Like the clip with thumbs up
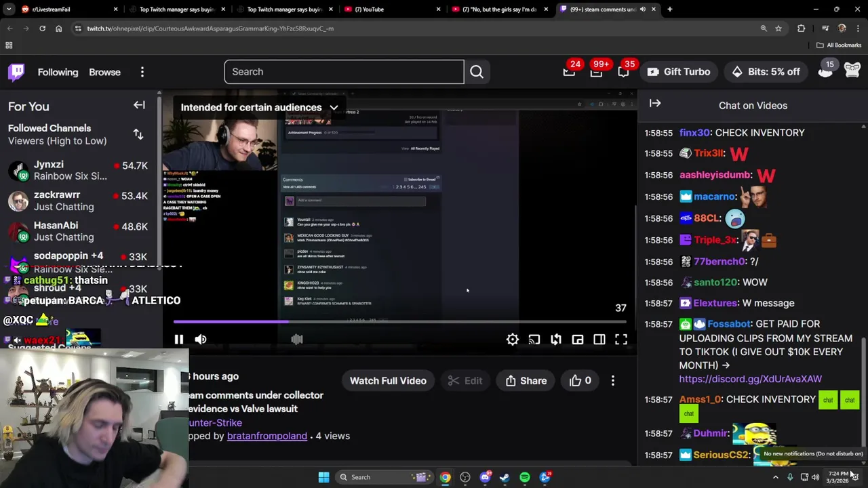 click(x=580, y=381)
